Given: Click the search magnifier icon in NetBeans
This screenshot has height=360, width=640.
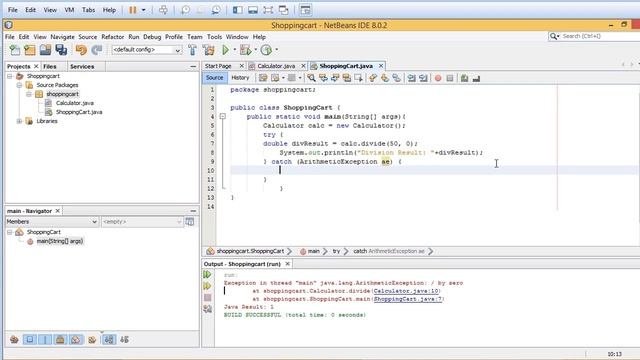Looking at the screenshot, I should pos(554,36).
